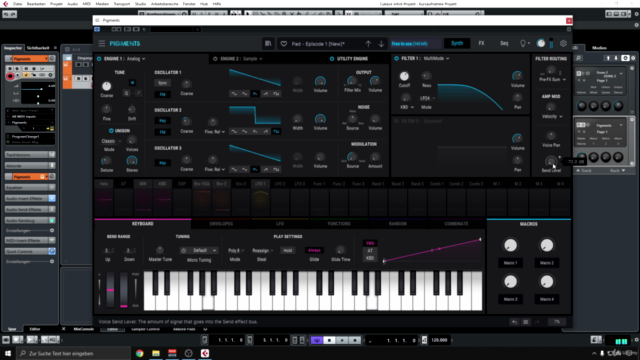Switch to the Synth tab
Screen dimensions: 640x360
click(457, 43)
